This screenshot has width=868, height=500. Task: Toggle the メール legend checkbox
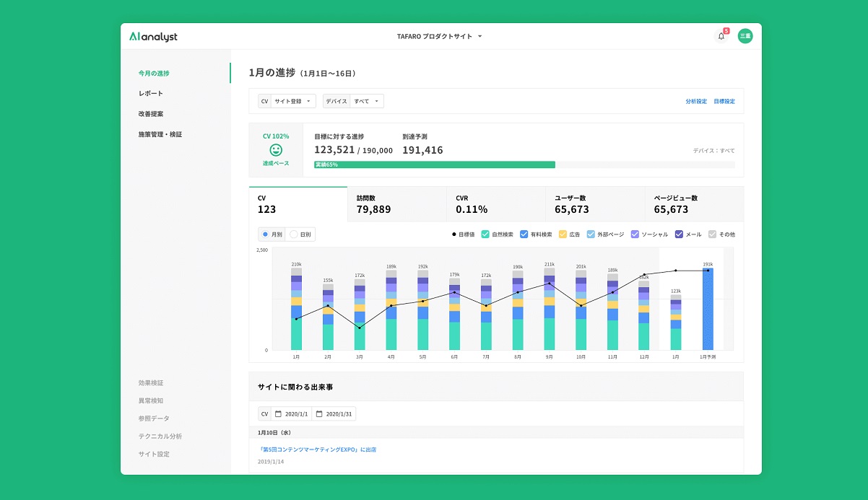tap(679, 234)
